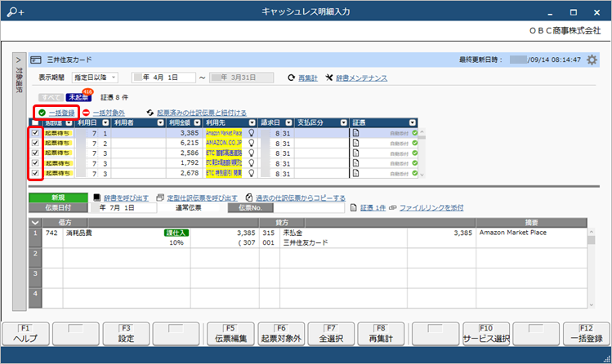The image size is (612, 364).
Task: Click the magnifier search icon in the title bar
Action: pyautogui.click(x=14, y=11)
